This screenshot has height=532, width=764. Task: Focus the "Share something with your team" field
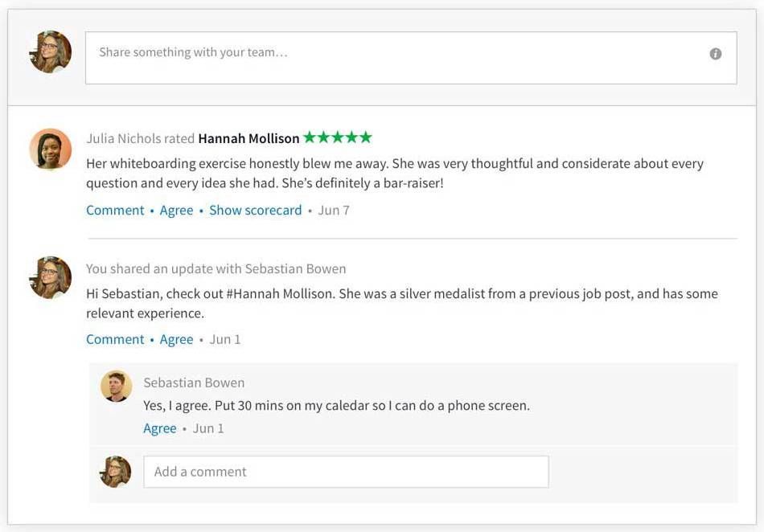[x=394, y=57]
